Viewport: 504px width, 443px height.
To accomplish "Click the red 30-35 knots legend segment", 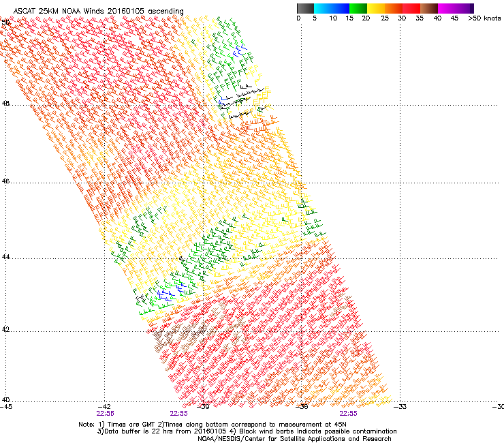I will pyautogui.click(x=411, y=8).
